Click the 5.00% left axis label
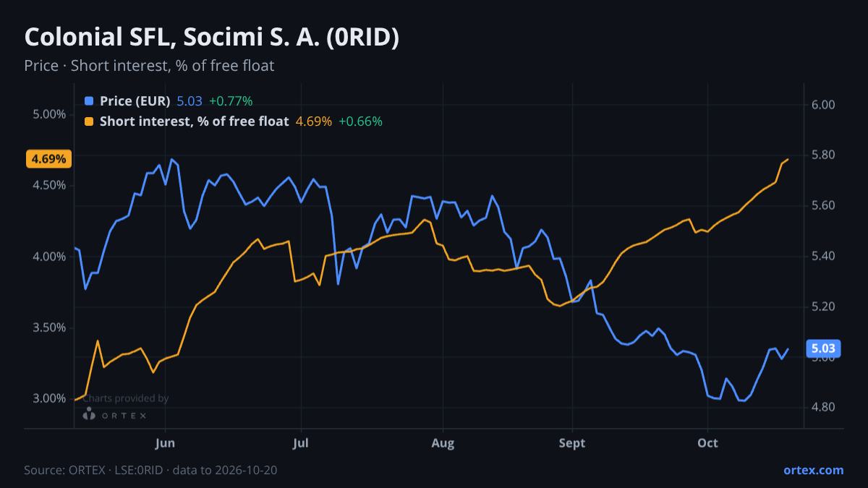This screenshot has height=488, width=868. click(50, 114)
